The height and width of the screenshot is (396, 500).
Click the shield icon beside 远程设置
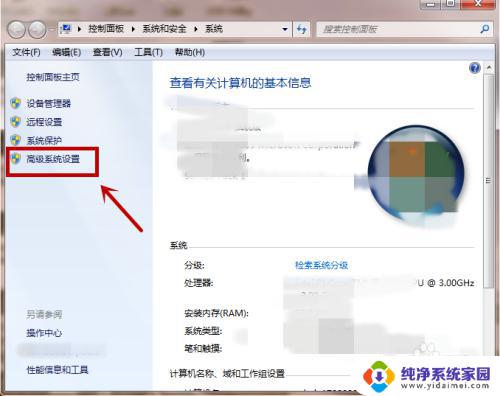(16, 122)
